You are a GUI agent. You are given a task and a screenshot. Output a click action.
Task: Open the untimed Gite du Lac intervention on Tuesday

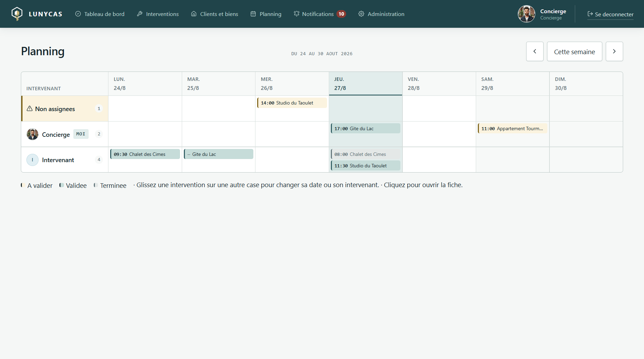coord(219,154)
